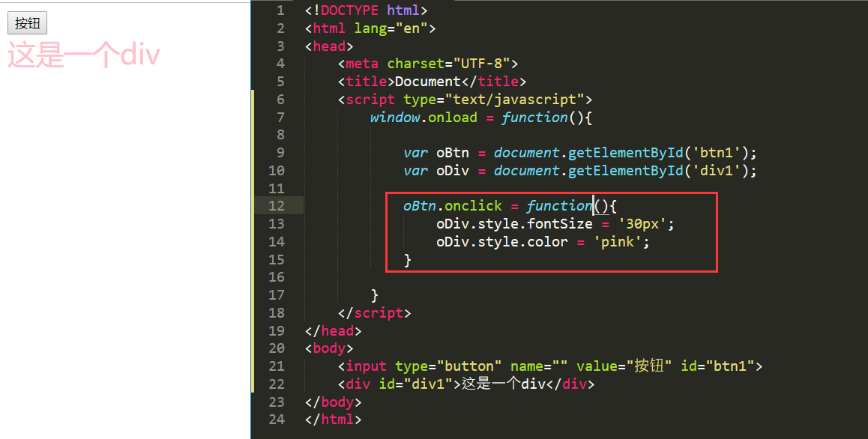Click the closing brace on line 17
The height and width of the screenshot is (439, 868).
coord(375,295)
